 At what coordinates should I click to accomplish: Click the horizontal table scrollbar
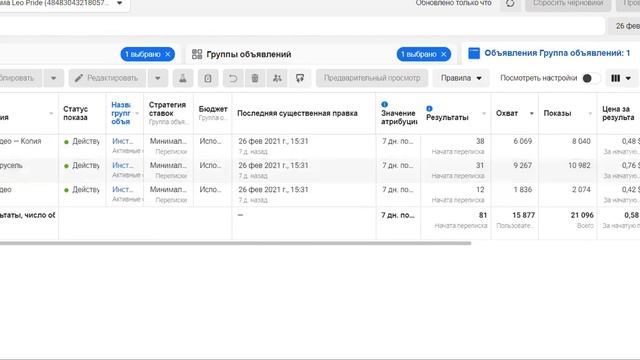[235, 243]
